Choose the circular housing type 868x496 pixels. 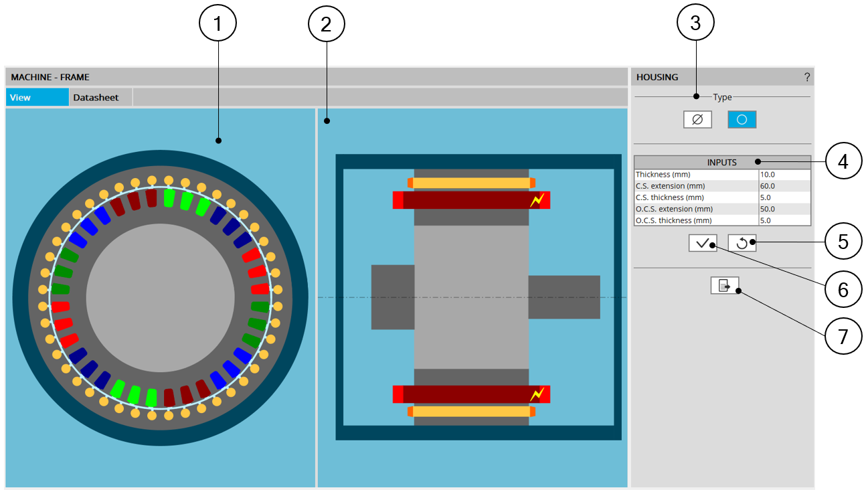tap(742, 120)
